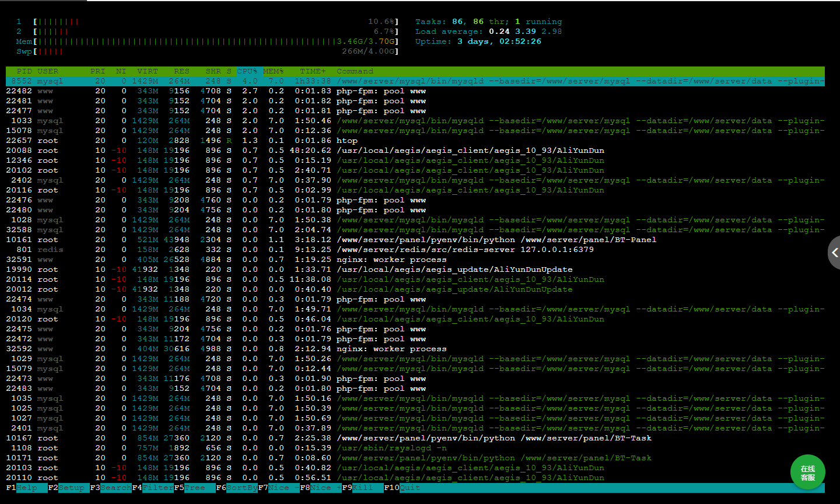840x504 pixels.
Task: Click the TIME+ column header
Action: coord(313,71)
